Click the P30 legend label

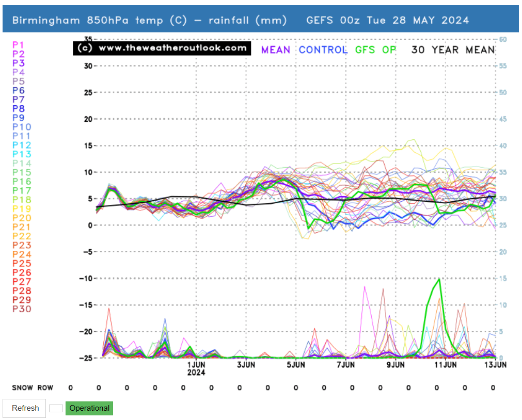click(22, 309)
